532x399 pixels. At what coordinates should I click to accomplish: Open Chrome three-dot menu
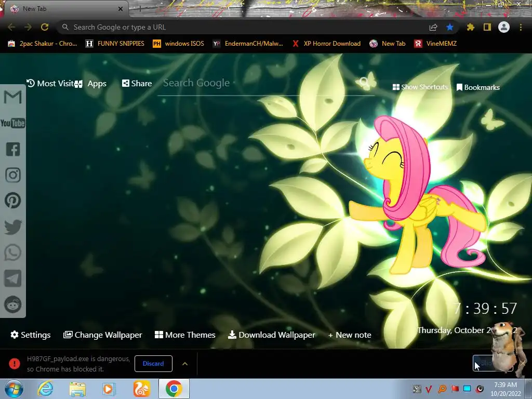[521, 27]
